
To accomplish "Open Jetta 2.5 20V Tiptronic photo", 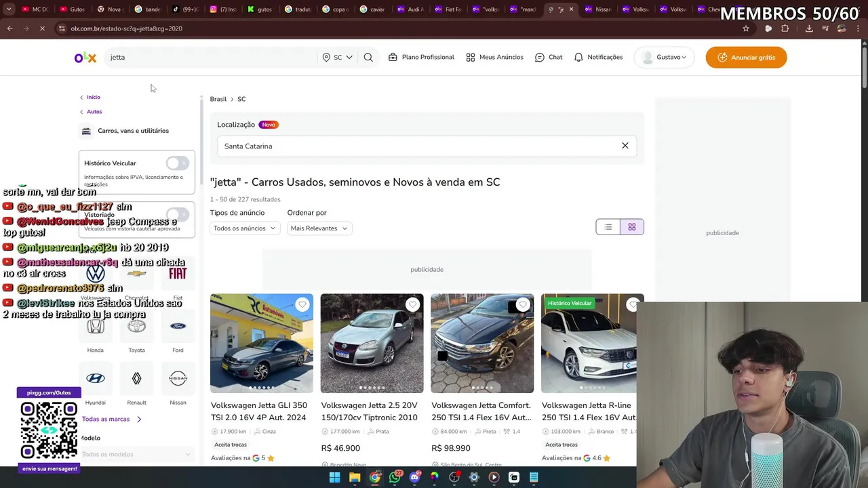I will 372,344.
